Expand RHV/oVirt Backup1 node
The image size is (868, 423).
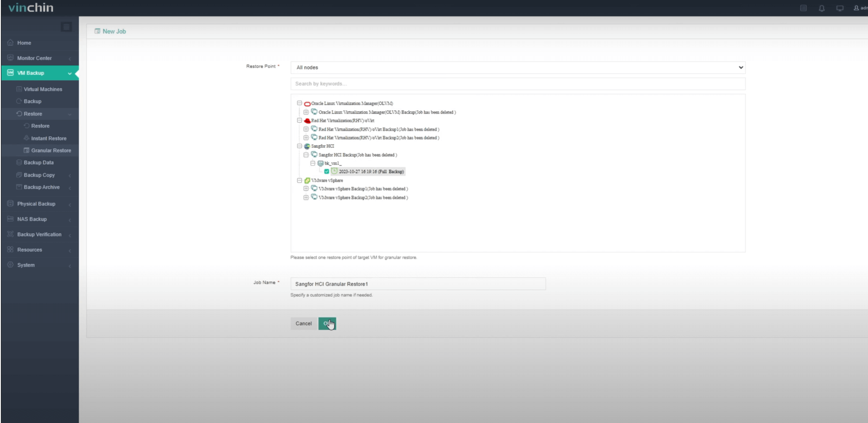tap(306, 129)
